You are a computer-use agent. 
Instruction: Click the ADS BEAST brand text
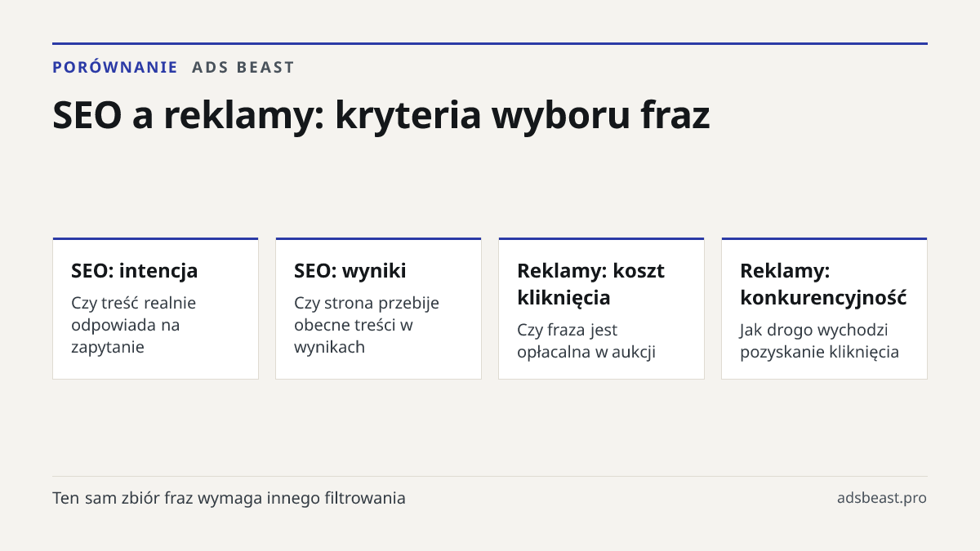243,67
